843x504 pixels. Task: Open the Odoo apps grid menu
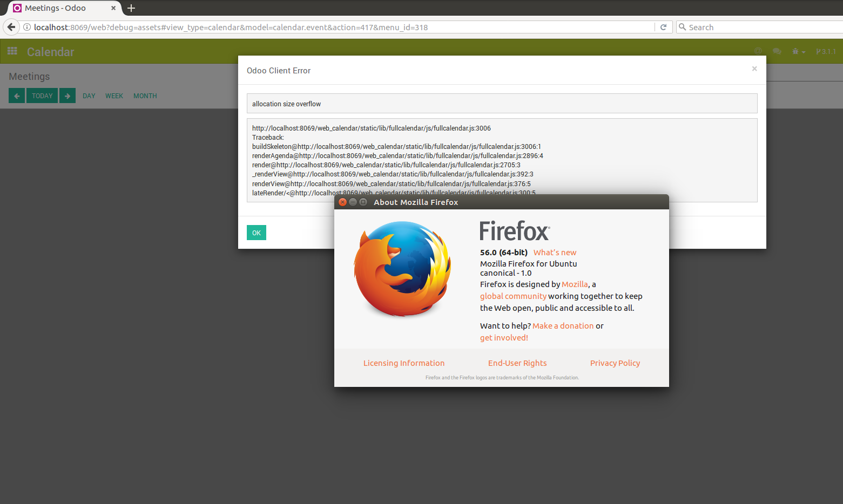[12, 51]
